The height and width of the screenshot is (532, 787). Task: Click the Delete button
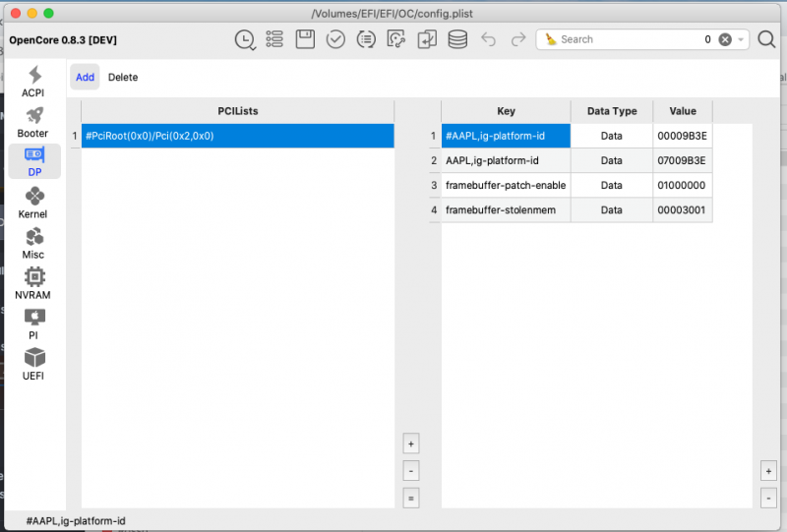(123, 77)
